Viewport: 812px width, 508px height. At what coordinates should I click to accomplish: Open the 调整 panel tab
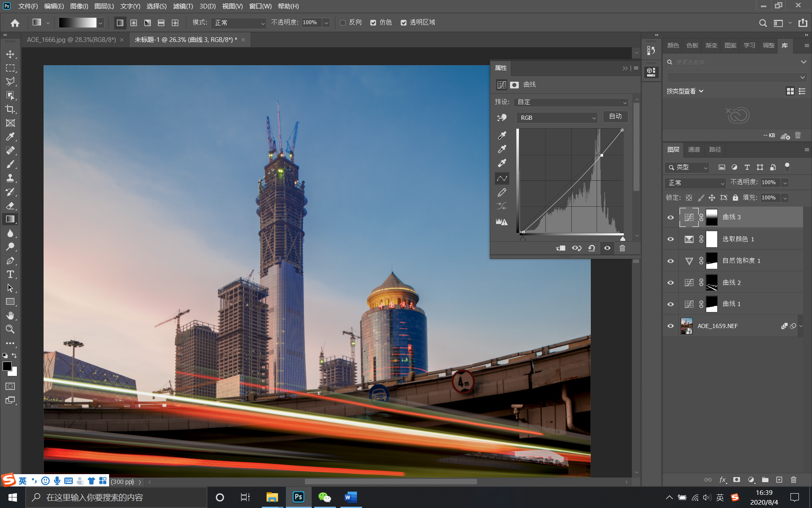(x=768, y=45)
